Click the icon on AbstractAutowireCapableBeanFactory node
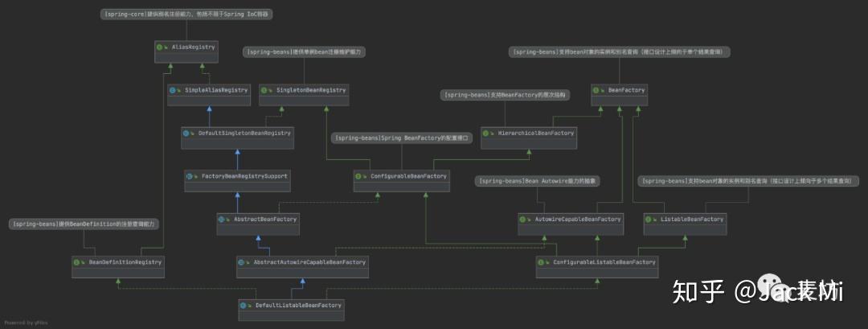 (x=241, y=262)
